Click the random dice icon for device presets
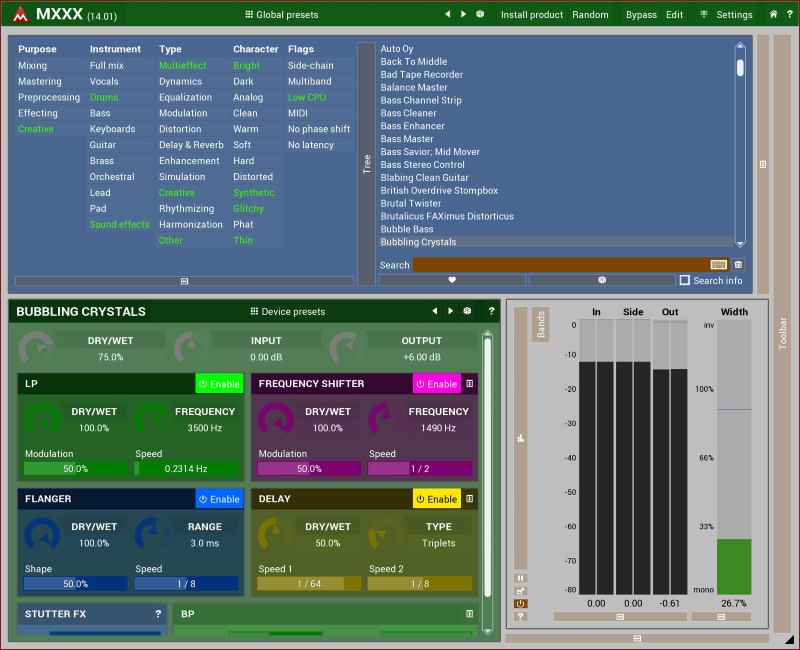The image size is (800, 650). (x=467, y=311)
